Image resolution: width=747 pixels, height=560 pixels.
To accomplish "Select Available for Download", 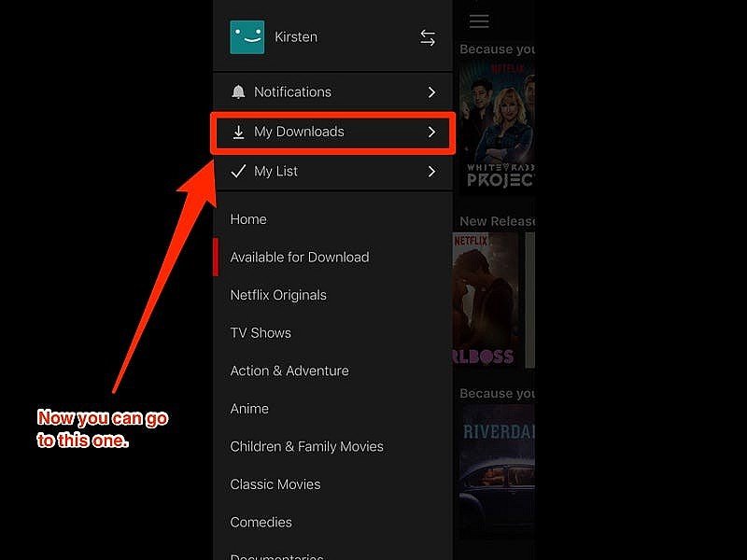I will 299,258.
